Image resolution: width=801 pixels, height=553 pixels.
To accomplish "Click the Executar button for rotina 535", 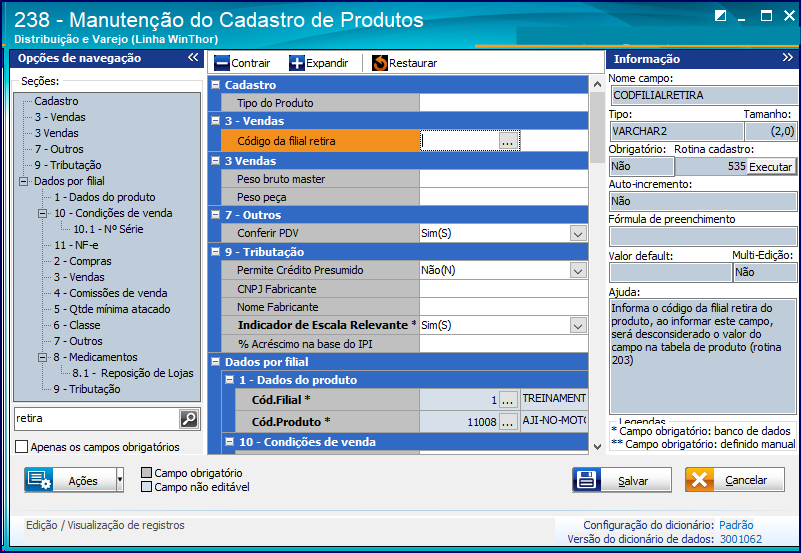I will tap(770, 167).
